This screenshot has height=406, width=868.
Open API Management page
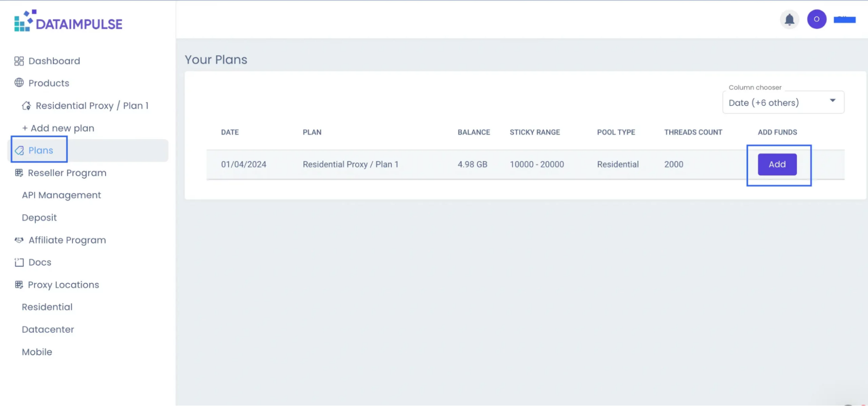pyautogui.click(x=61, y=195)
